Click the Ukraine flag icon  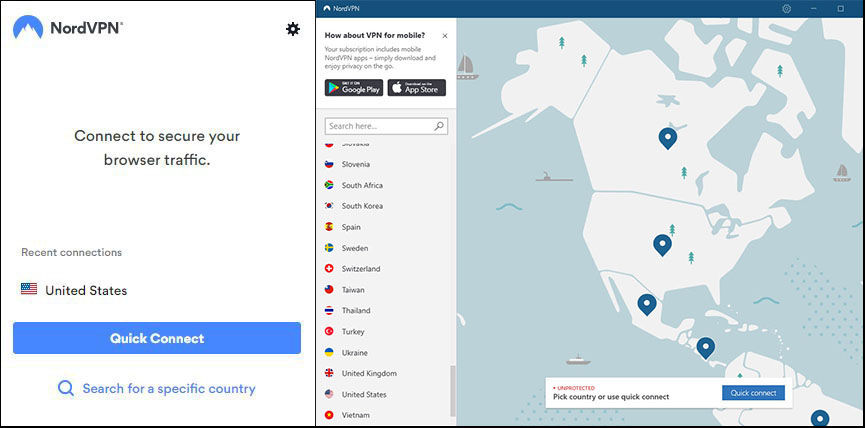pyautogui.click(x=329, y=352)
